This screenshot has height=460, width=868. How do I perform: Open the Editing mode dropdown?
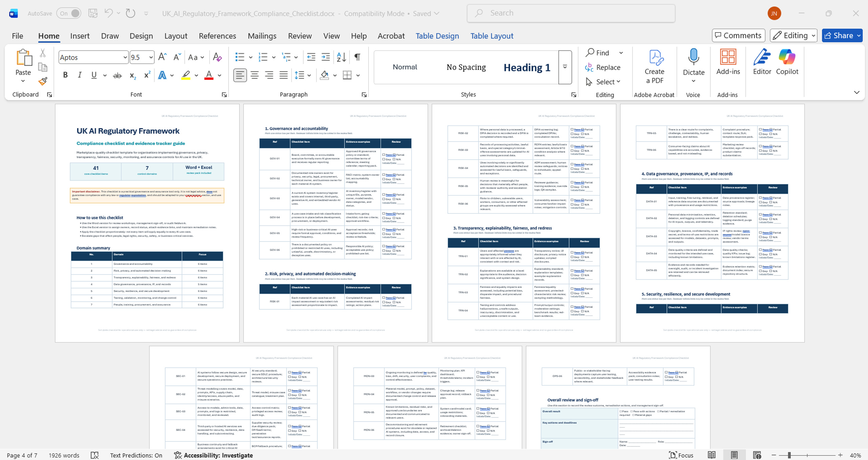pos(793,35)
